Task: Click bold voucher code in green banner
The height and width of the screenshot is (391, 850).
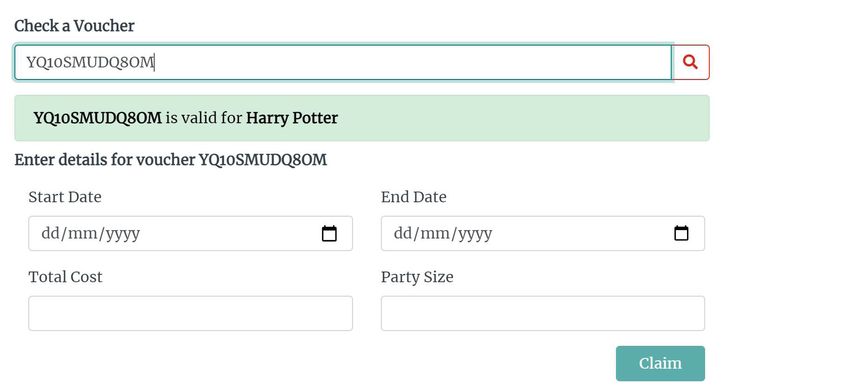Action: point(98,118)
